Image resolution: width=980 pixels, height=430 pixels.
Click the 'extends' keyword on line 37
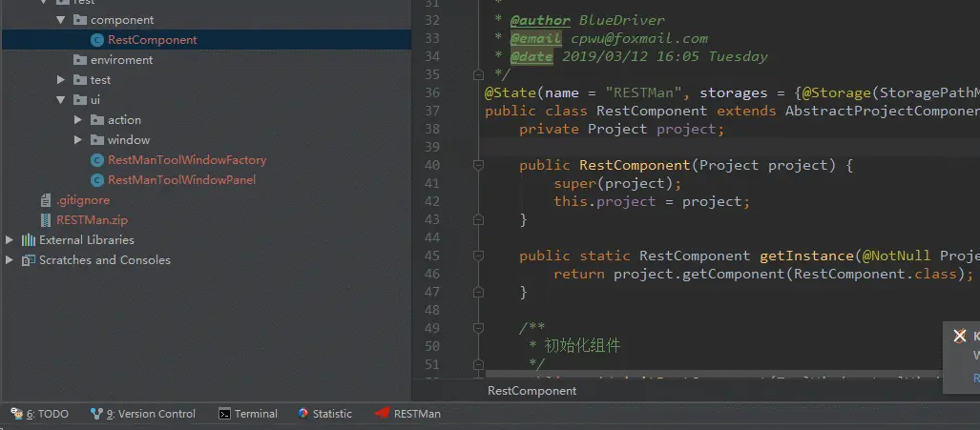click(746, 112)
